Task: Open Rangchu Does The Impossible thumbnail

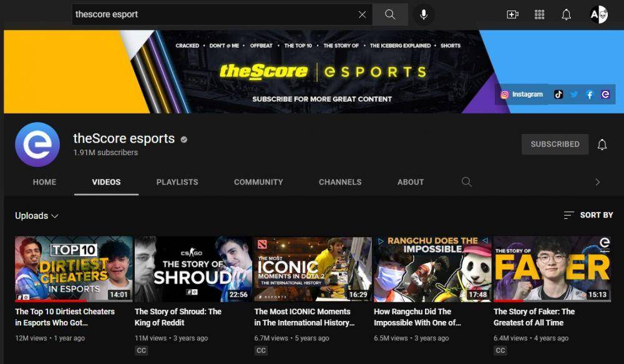Action: [432, 269]
